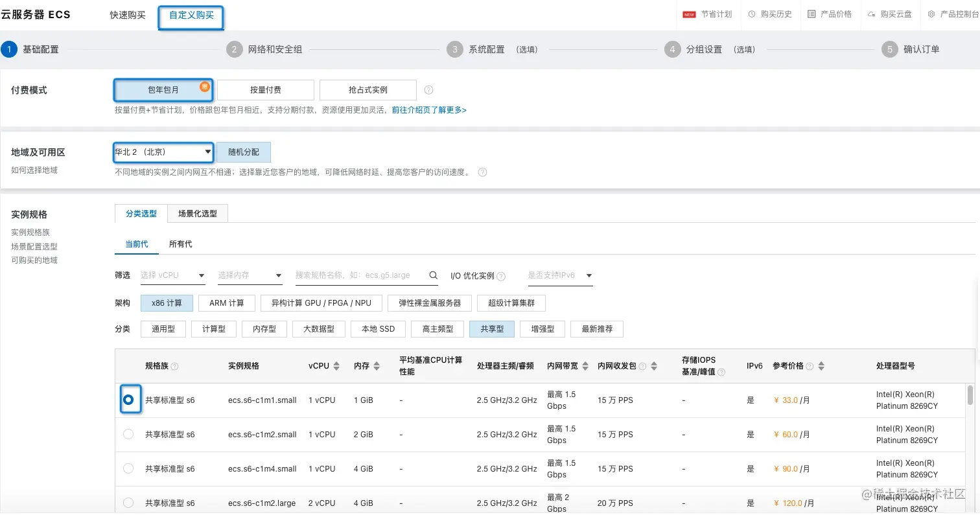Click help icon beside 内网收发包 header
980x515 pixels.
point(642,366)
